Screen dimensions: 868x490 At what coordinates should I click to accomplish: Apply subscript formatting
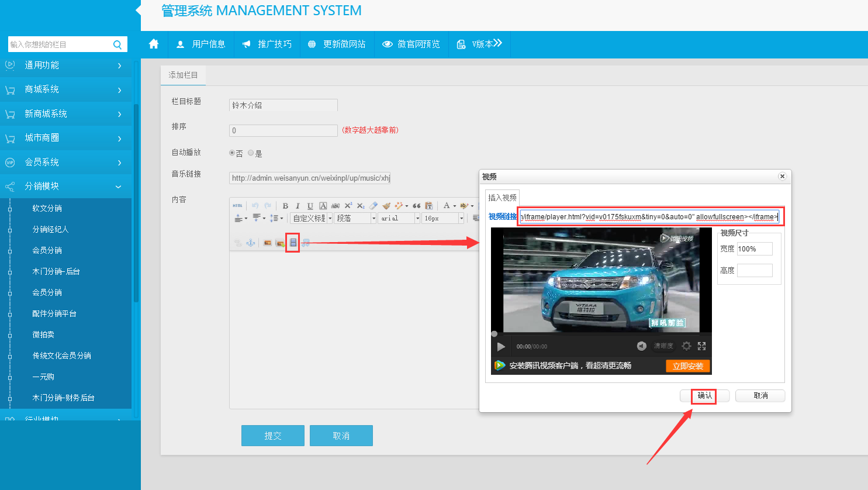[361, 206]
